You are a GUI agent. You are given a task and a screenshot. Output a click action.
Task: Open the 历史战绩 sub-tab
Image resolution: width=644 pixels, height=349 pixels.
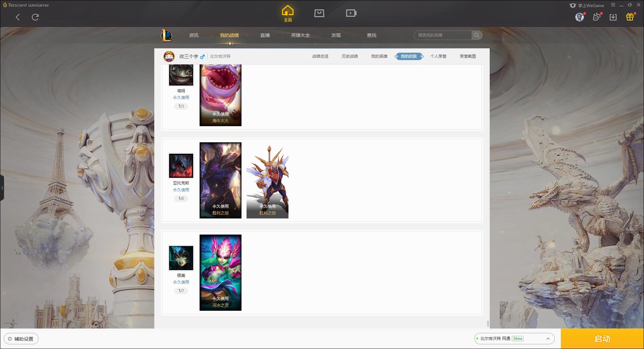click(350, 56)
